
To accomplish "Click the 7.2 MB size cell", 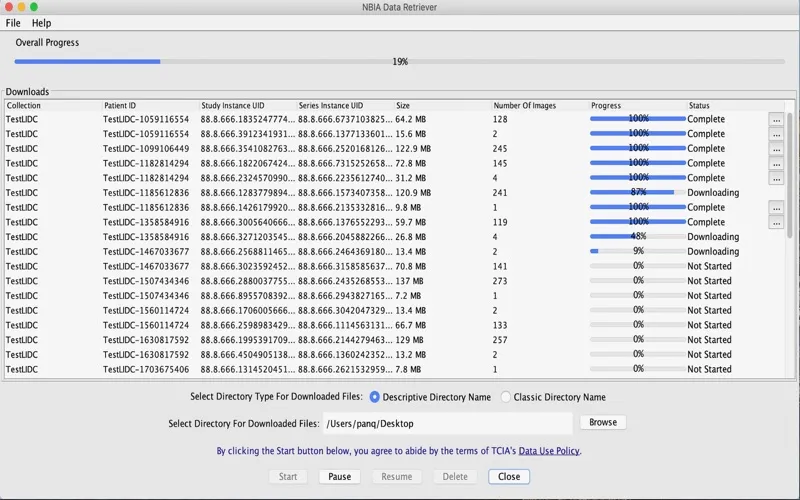I will pos(408,296).
